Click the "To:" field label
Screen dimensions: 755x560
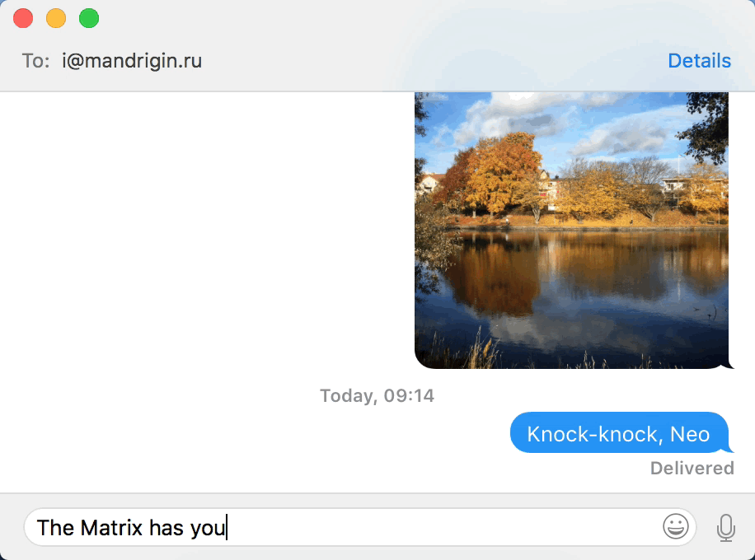35,61
